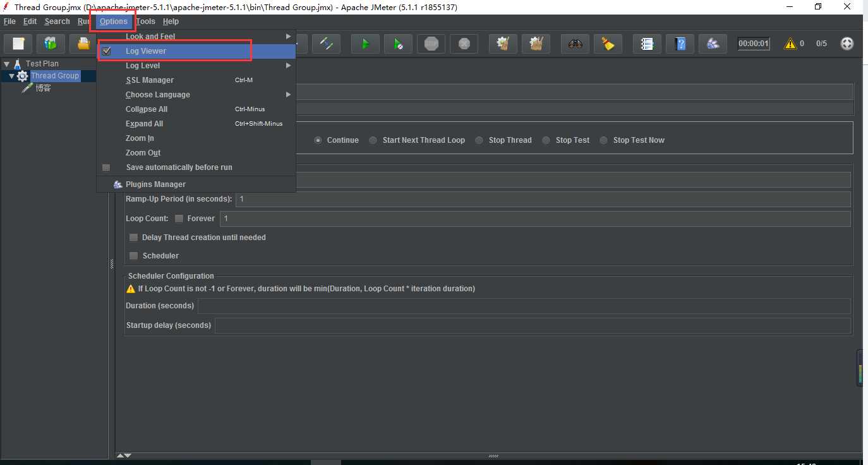868x465 pixels.
Task: Check Delay Thread creation until needed
Action: 134,238
